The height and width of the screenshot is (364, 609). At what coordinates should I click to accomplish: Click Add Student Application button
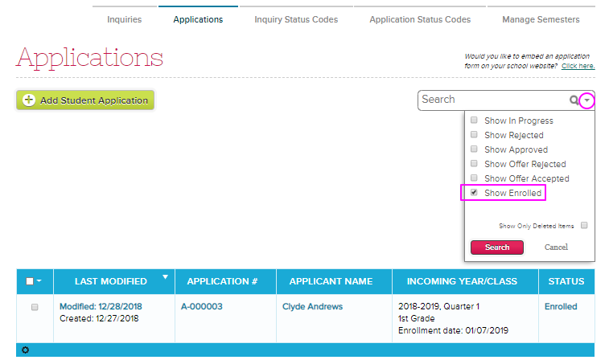pos(85,100)
